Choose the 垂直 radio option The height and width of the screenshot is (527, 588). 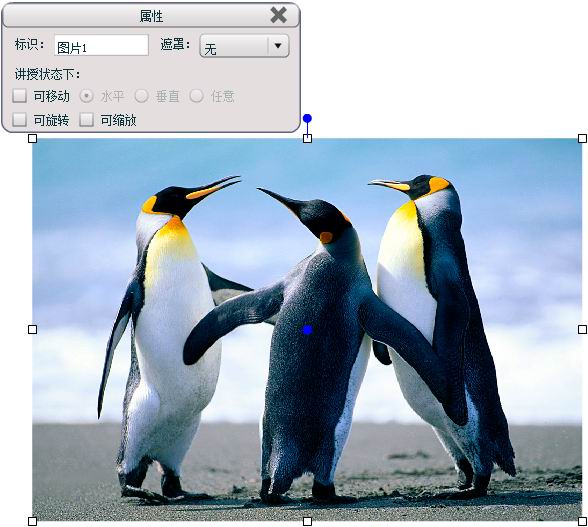coord(141,96)
